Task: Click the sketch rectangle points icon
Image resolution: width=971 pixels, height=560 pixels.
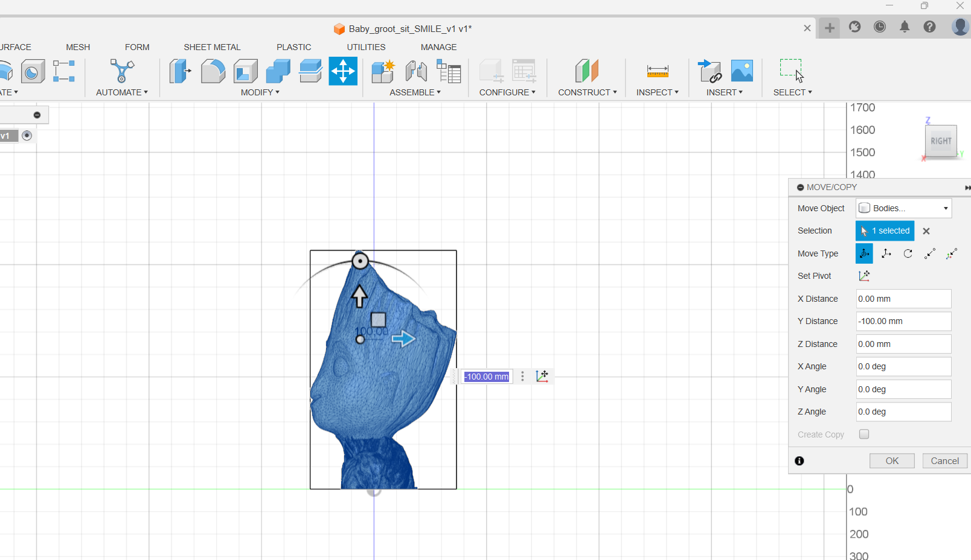Action: click(x=64, y=71)
